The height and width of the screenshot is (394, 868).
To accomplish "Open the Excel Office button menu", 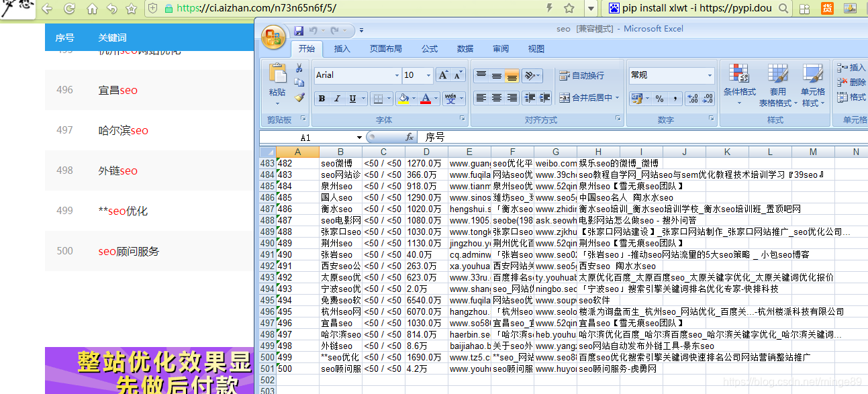I will [x=273, y=38].
